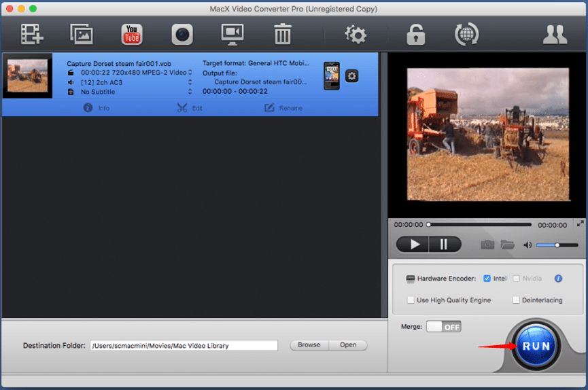Mute with the speaker volume icon
Screen dimensions: 588x390
click(528, 245)
